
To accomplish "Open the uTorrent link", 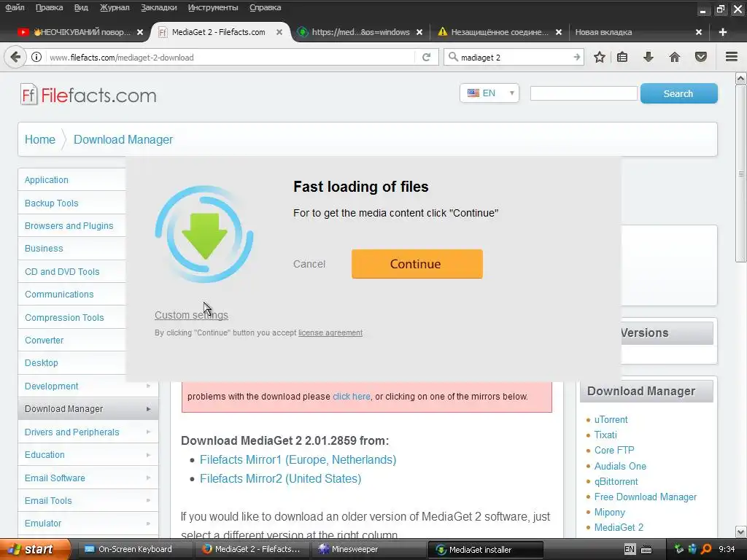I will tap(611, 419).
